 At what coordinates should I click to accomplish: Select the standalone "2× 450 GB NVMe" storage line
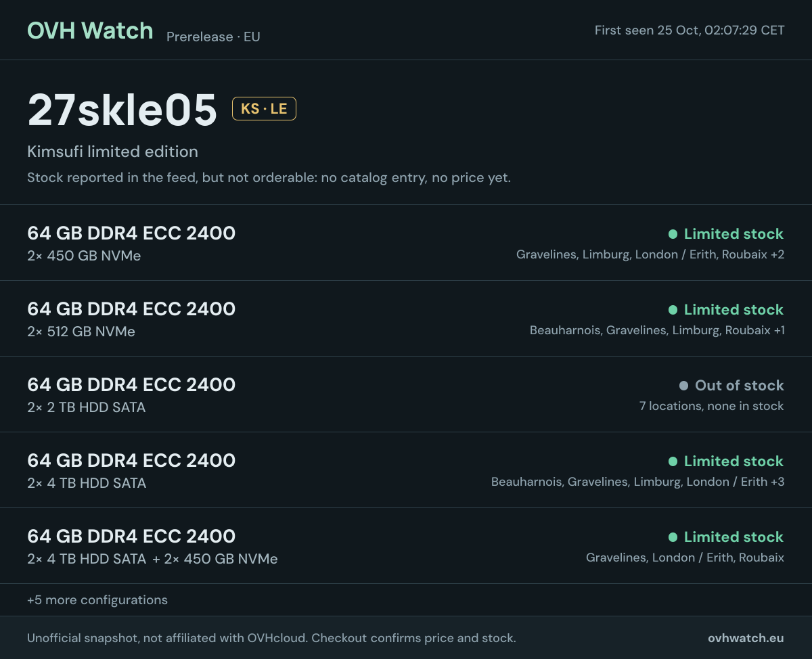[84, 256]
